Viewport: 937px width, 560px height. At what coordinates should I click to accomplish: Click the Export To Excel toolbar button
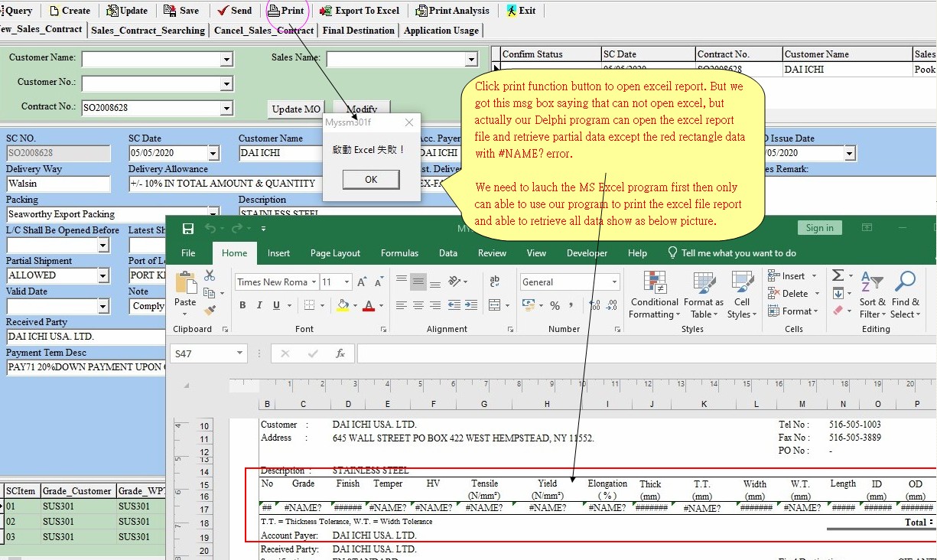tap(360, 11)
